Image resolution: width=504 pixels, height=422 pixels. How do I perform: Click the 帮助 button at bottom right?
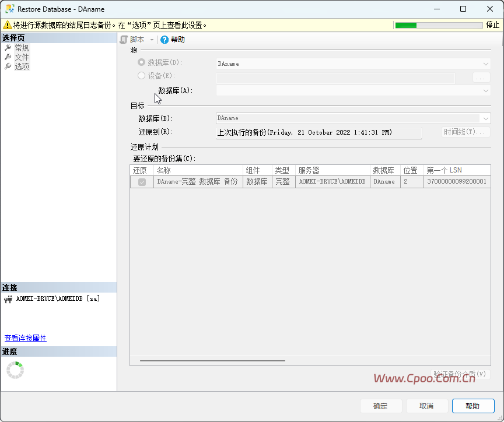point(473,406)
